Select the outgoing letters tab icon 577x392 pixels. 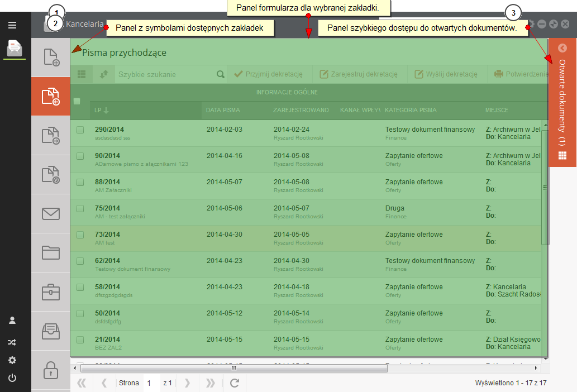(51, 135)
